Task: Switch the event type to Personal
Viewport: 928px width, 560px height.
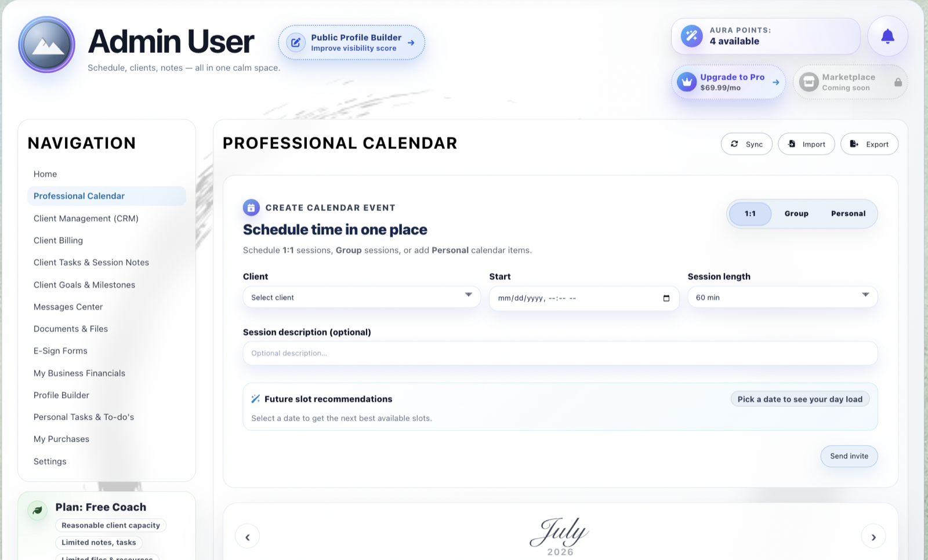Action: point(848,214)
